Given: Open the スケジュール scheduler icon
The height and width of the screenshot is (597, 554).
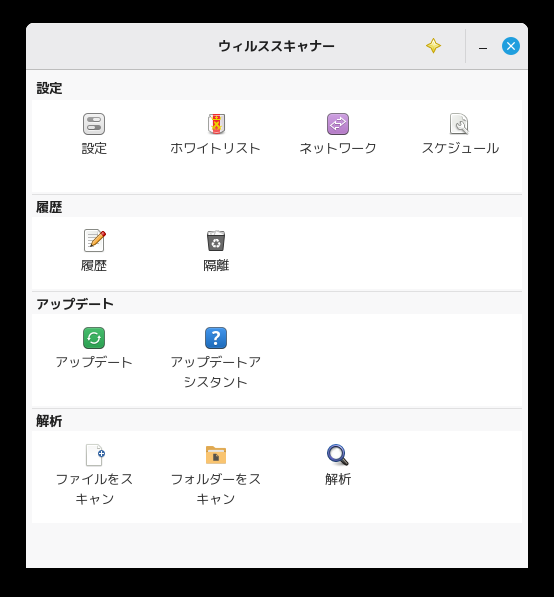Looking at the screenshot, I should click(x=460, y=124).
